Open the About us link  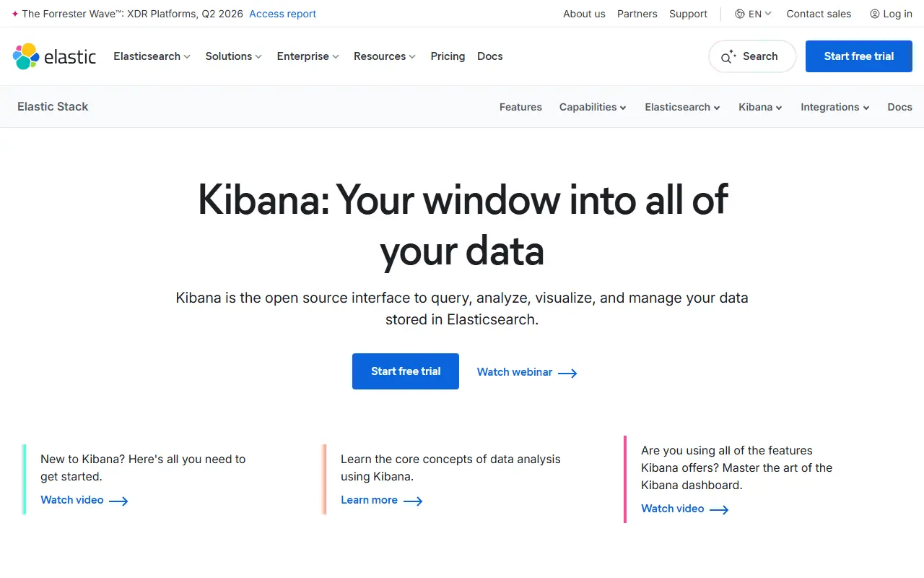pos(584,14)
